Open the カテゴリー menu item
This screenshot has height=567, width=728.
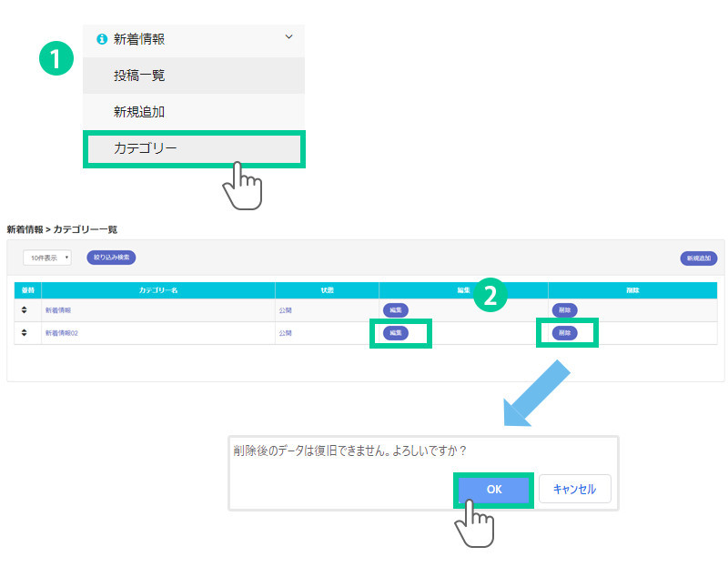[146, 148]
